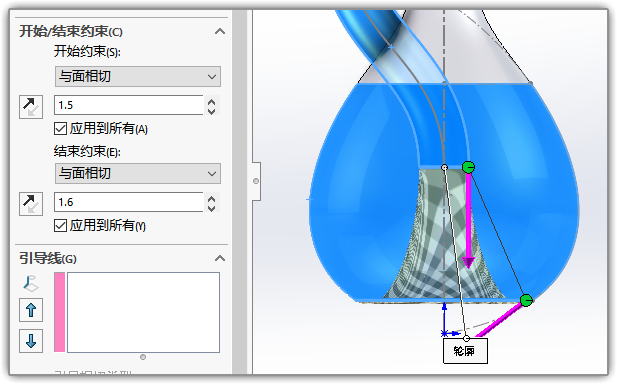The height and width of the screenshot is (384, 617).
Task: Move guide curve up with the arrow button
Action: [x=31, y=310]
